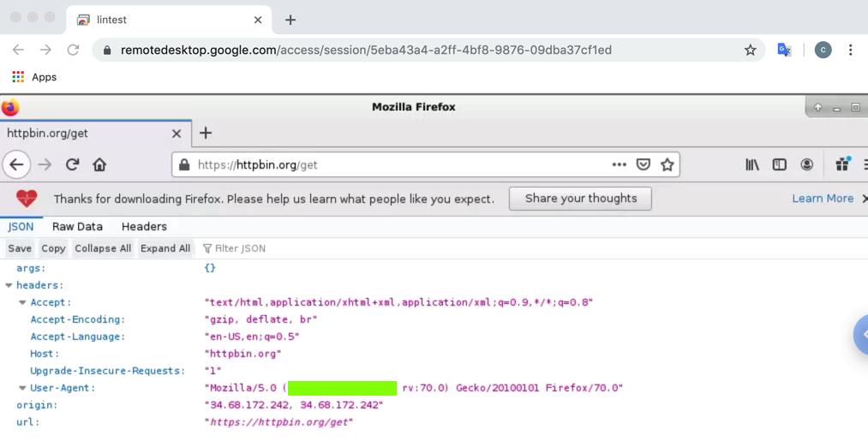868x447 pixels.
Task: Click the https://httpbin.org/get url value
Action: coord(278,422)
